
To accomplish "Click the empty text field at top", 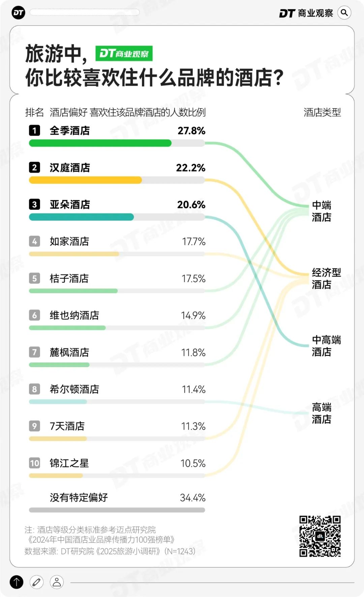I will tap(84, 12).
